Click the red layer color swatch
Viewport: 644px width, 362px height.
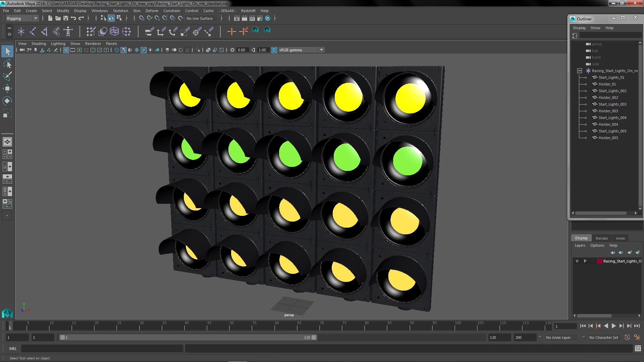coord(599,261)
